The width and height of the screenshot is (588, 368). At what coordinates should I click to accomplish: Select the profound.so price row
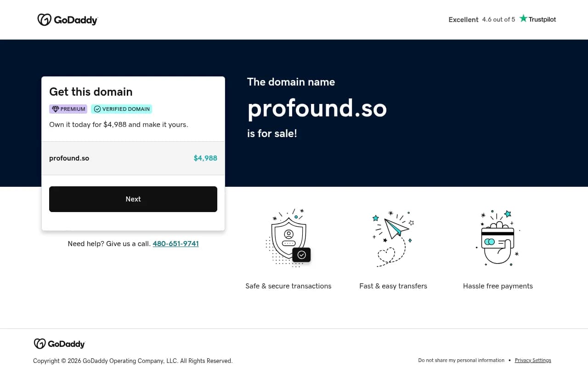click(x=133, y=158)
